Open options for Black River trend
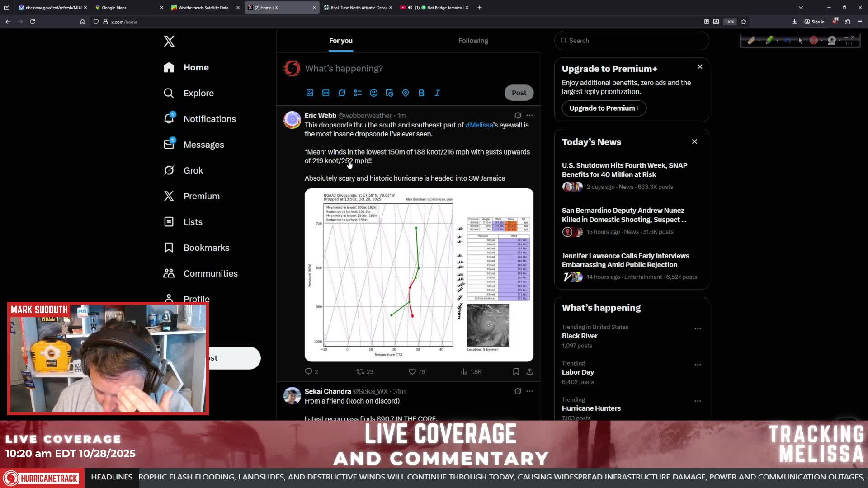This screenshot has height=488, width=868. pos(698,328)
